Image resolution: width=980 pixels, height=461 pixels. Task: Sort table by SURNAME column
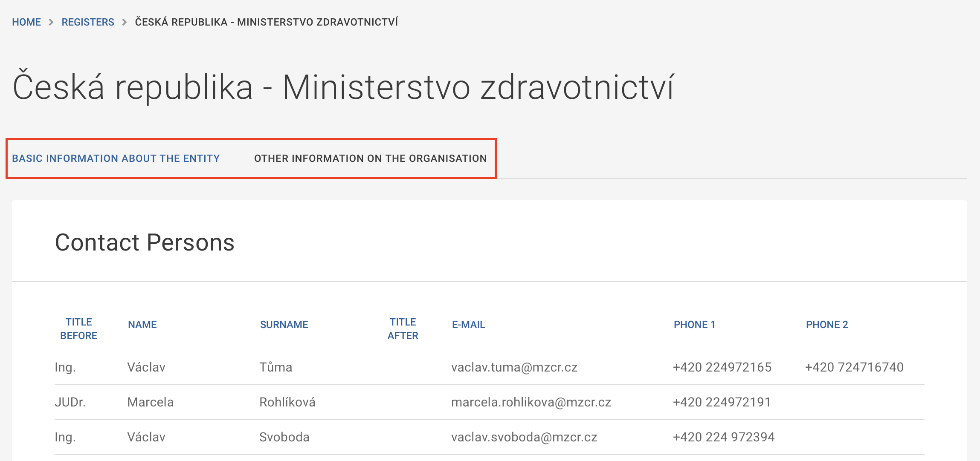(x=284, y=325)
